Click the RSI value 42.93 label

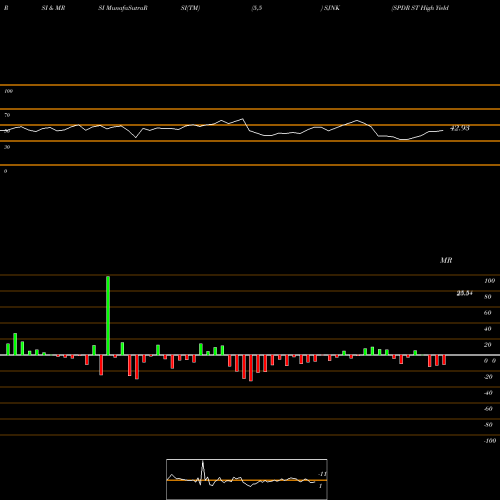pos(460,128)
